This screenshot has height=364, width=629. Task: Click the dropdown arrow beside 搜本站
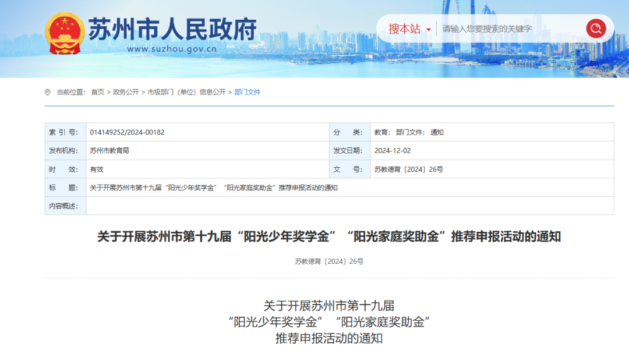coord(429,29)
